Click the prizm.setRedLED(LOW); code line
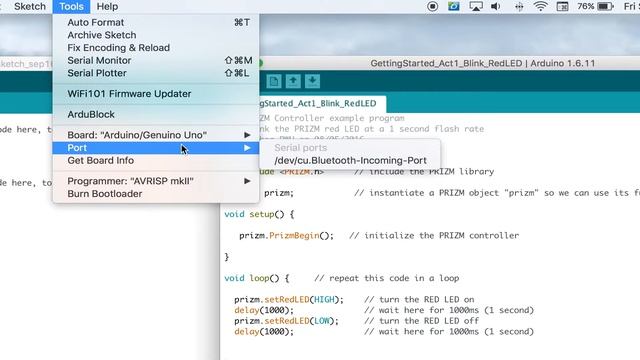 point(286,321)
